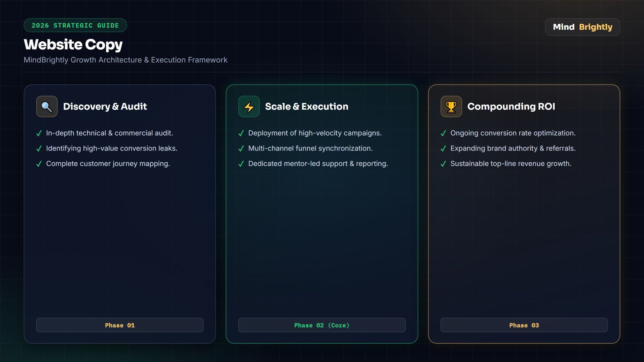Select the Discovery & Audit heading

click(105, 107)
